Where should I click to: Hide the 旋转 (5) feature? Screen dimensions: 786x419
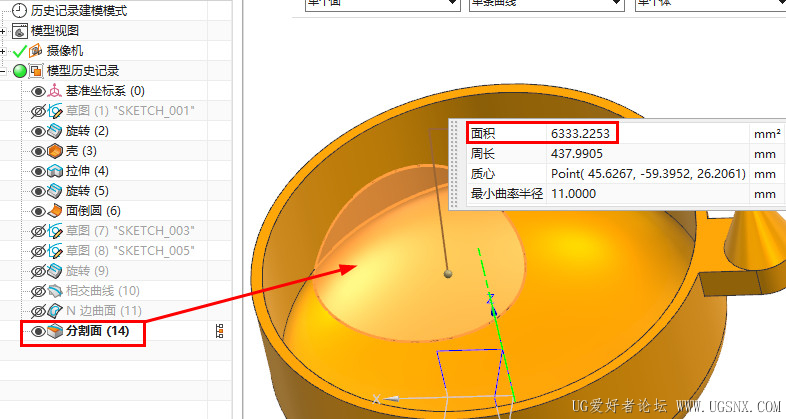38,191
